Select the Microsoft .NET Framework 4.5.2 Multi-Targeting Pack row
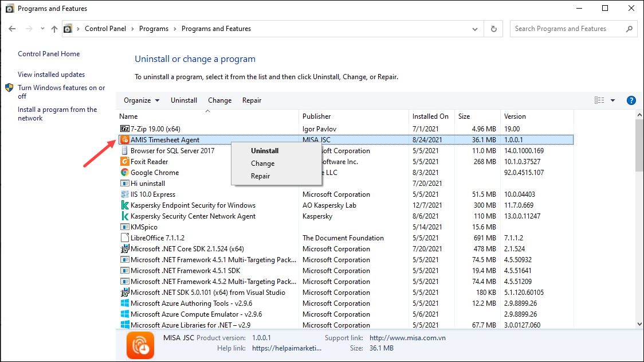This screenshot has height=362, width=644. pos(346,282)
